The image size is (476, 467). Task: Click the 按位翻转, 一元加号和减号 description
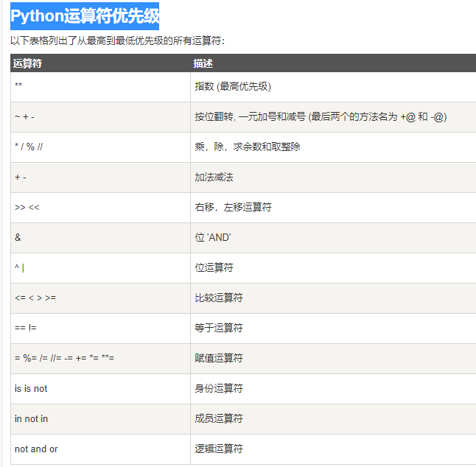point(321,117)
